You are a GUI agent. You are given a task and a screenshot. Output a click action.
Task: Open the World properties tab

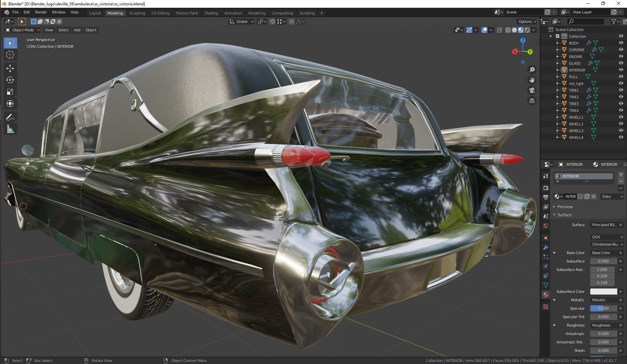[x=546, y=226]
